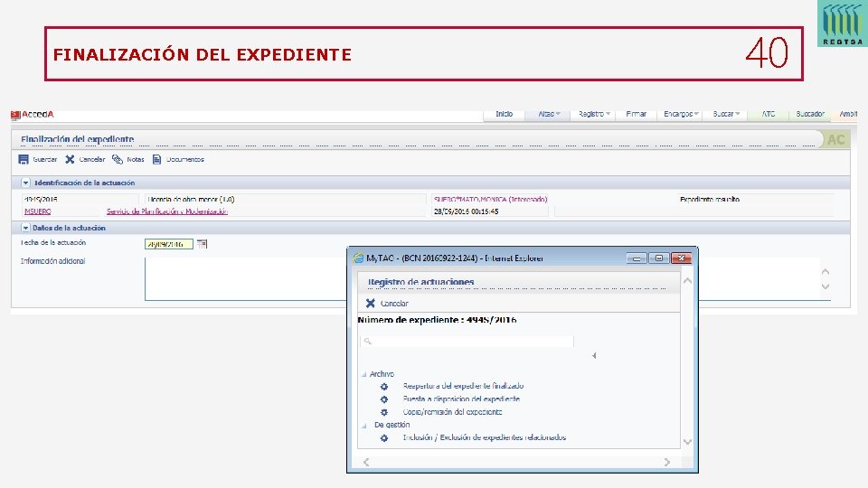Image resolution: width=868 pixels, height=488 pixels.
Task: Click the X icon beside Cancelar in popup
Action: coord(371,304)
